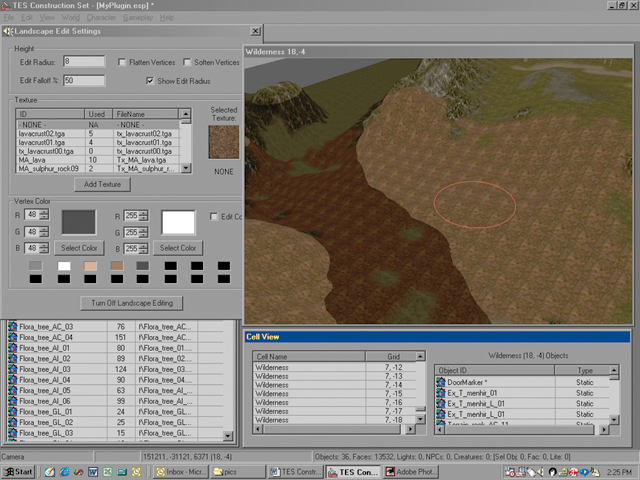Viewport: 640px width, 480px height.
Task: Open the Start menu
Action: [18, 470]
